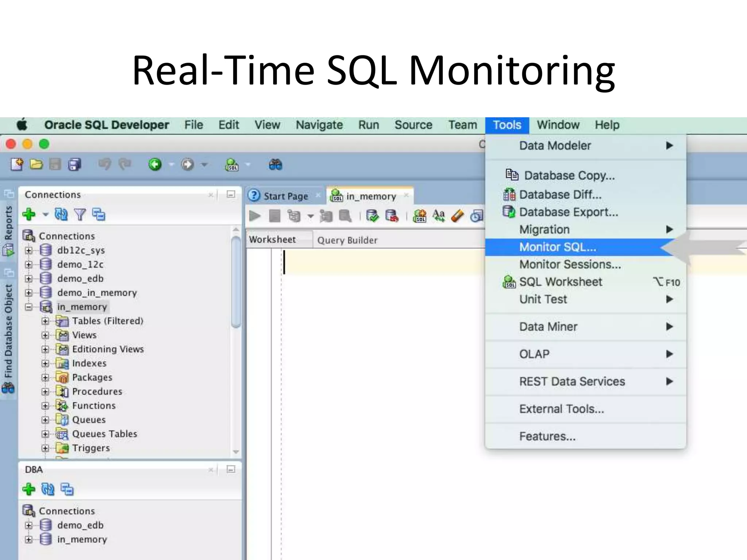Switch to the Query Builder tab
Viewport: 747px width, 560px height.
tap(347, 240)
